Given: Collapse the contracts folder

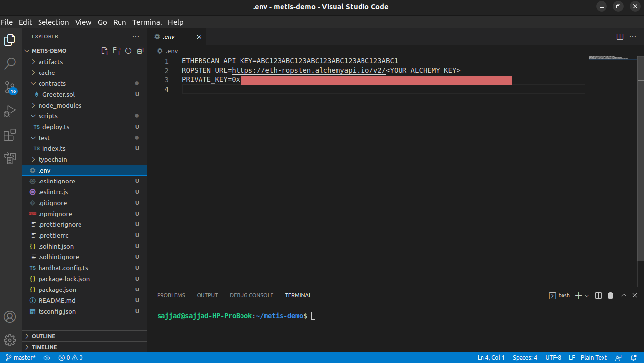Looking at the screenshot, I should point(52,83).
